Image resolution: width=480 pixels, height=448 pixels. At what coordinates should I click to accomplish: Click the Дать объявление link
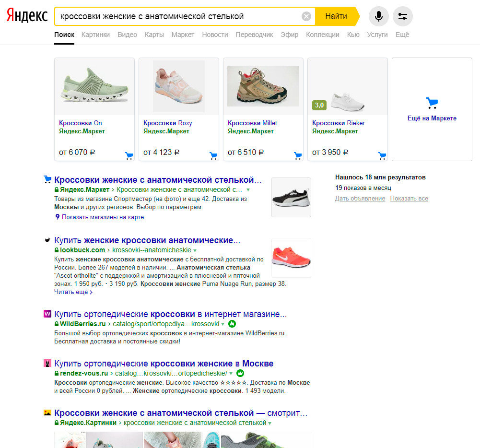point(360,199)
